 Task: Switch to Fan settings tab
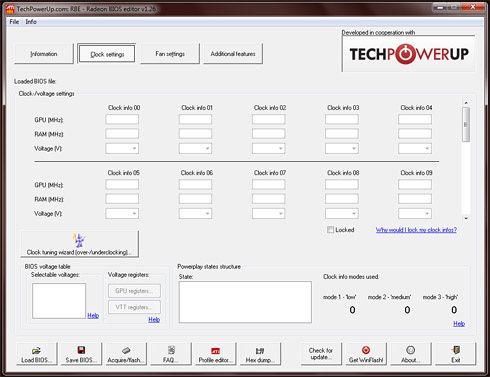coord(170,53)
